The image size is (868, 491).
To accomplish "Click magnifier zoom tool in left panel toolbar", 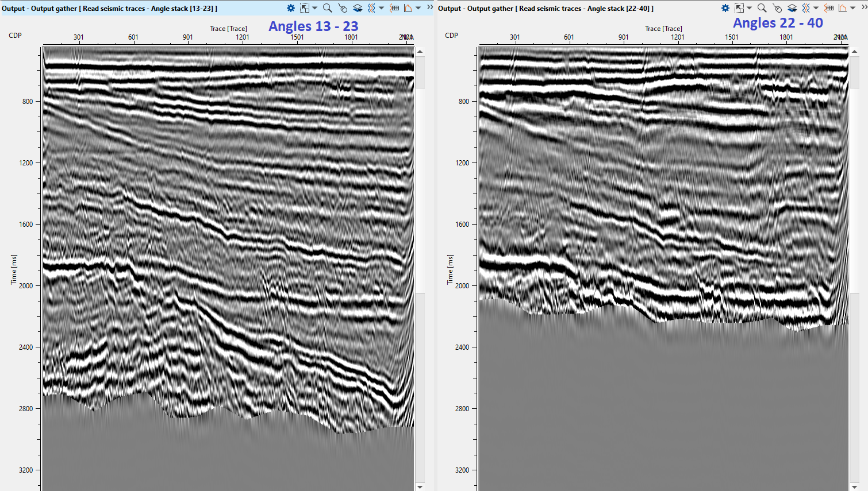I will pos(327,8).
